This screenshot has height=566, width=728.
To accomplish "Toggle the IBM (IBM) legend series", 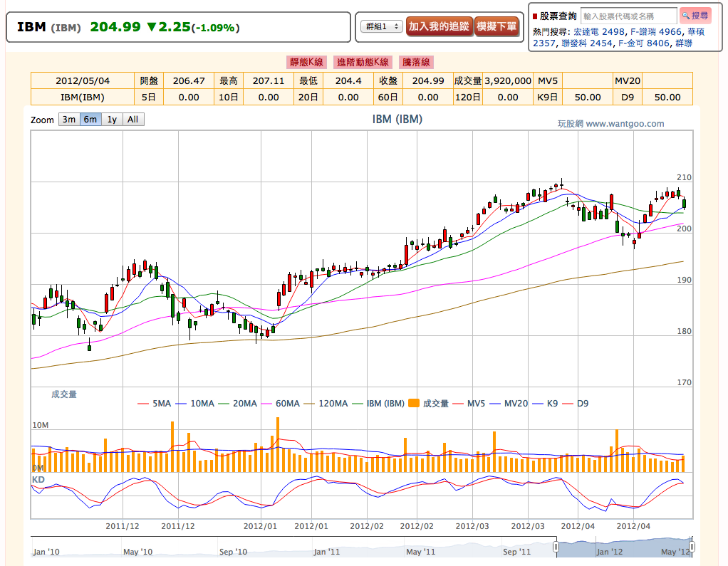I will click(378, 404).
